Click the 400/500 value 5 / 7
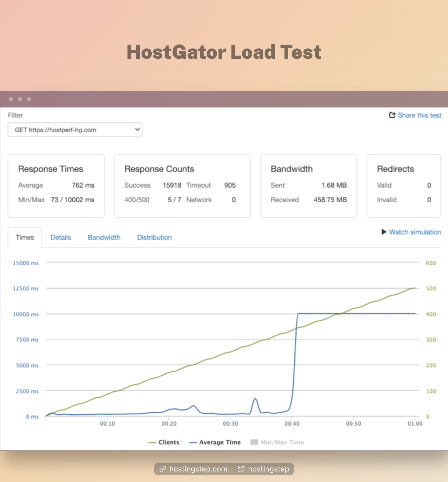Image resolution: width=448 pixels, height=482 pixels. (x=174, y=200)
